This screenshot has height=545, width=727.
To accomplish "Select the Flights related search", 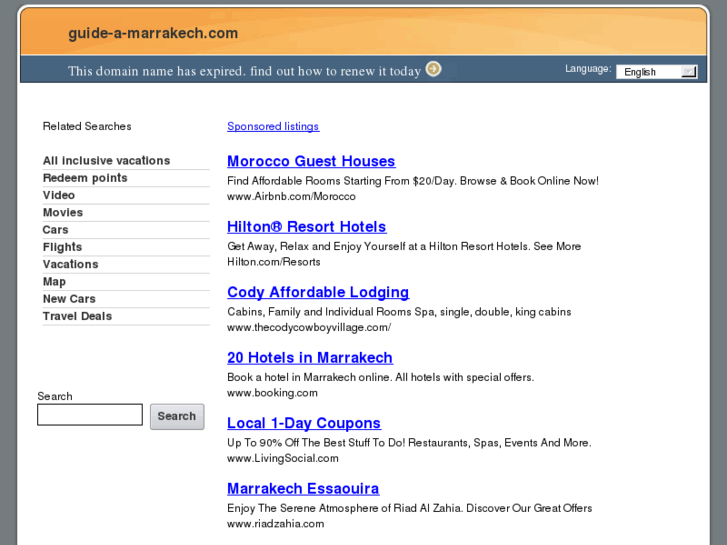I will (62, 247).
